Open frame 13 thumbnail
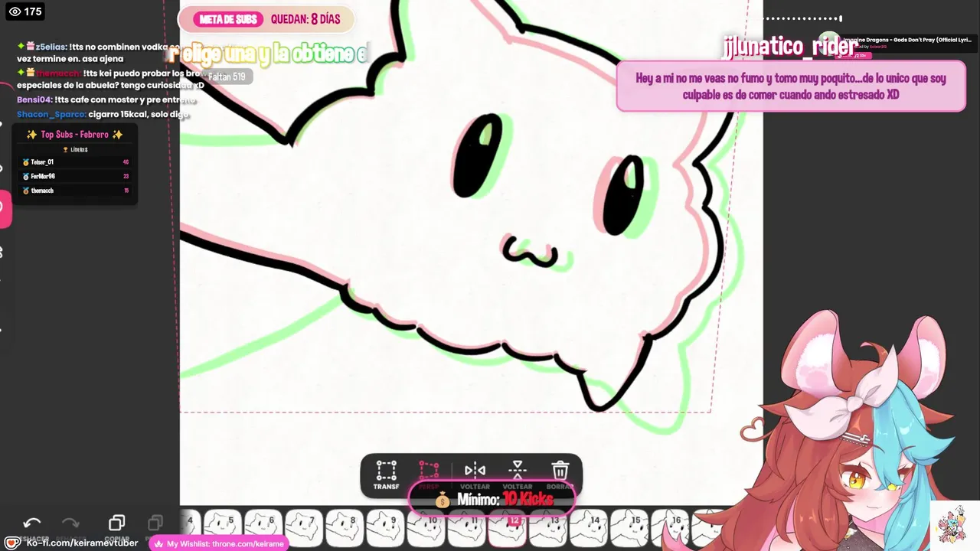 pos(547,527)
